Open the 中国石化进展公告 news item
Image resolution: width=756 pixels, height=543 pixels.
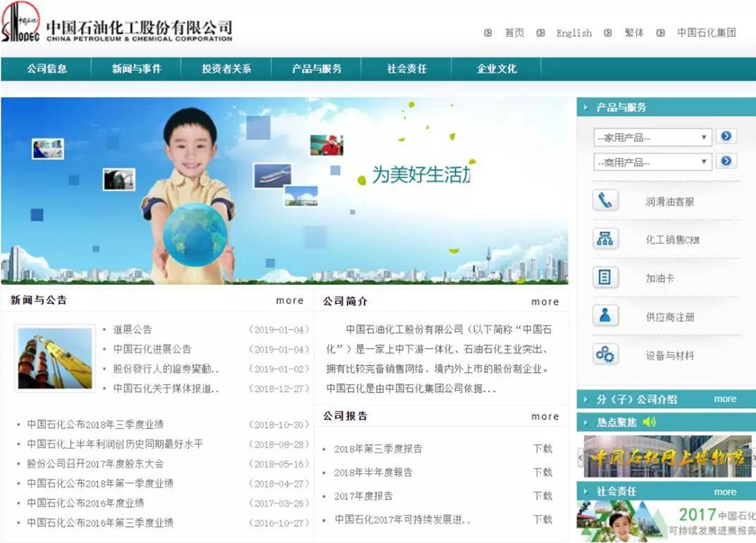coord(153,349)
